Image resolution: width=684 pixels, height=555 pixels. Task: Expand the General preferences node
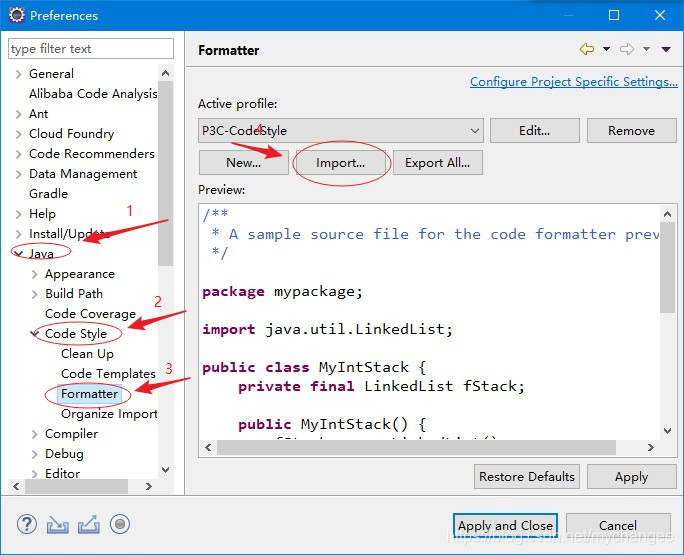(18, 74)
